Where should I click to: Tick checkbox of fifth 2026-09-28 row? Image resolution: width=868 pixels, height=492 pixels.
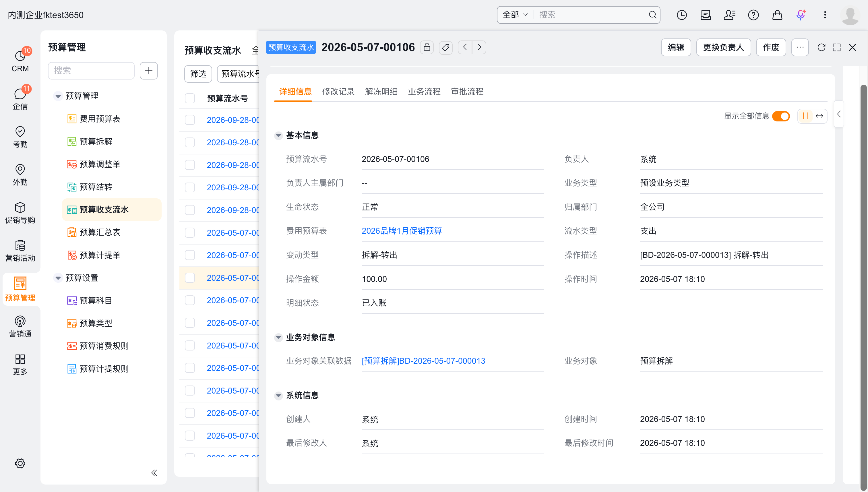coord(190,210)
